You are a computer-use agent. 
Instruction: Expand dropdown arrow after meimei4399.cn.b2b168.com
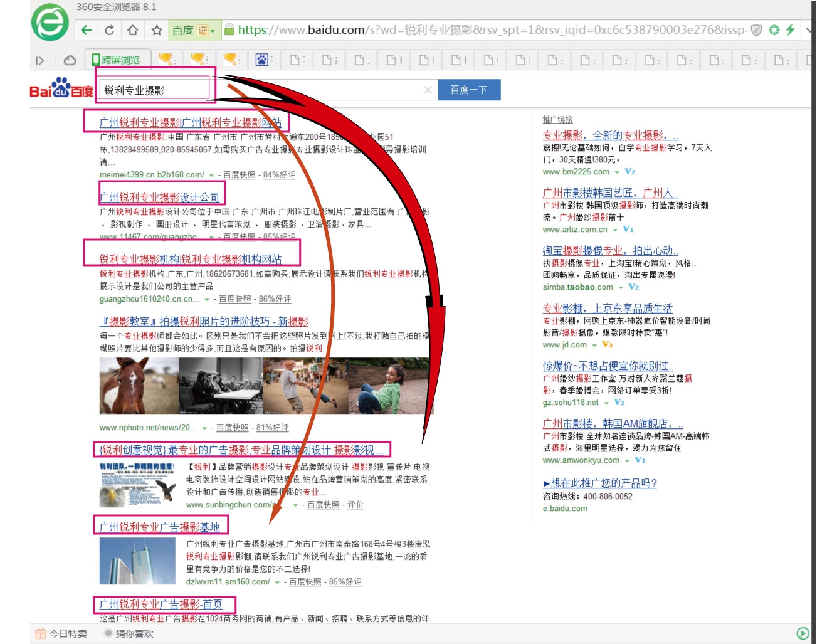pyautogui.click(x=211, y=175)
